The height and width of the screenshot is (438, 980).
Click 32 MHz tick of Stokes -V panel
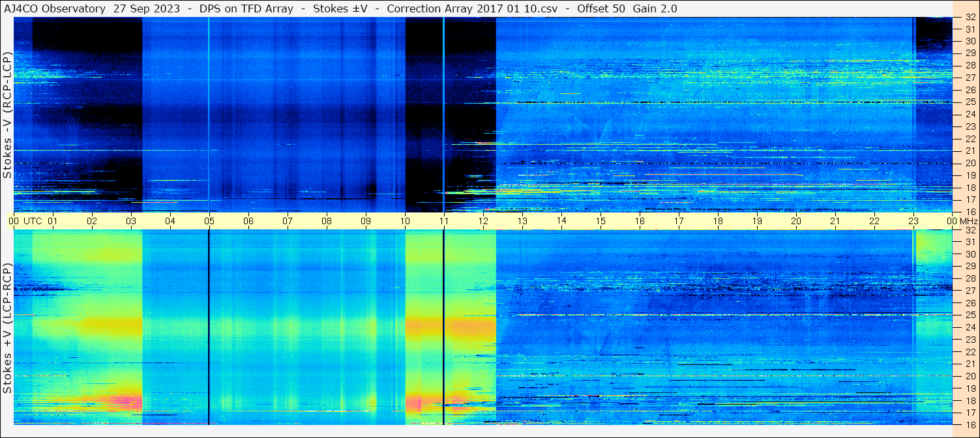[970, 18]
